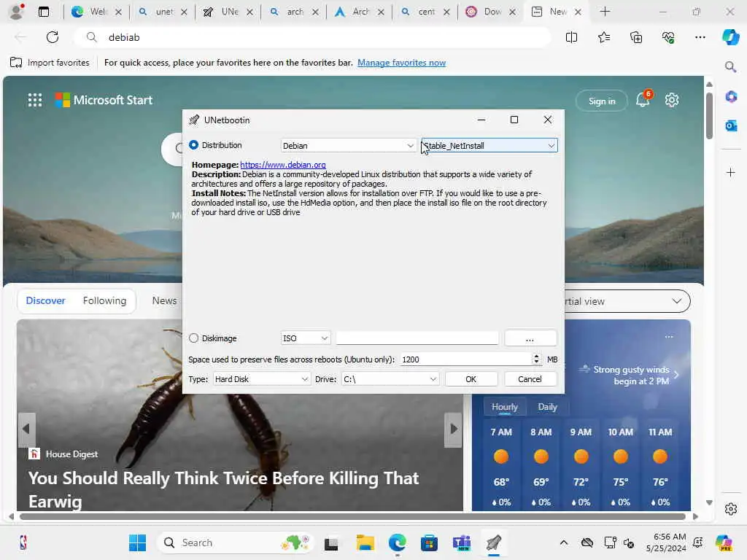
Task: Click OK in UNetbootin dialog
Action: pyautogui.click(x=471, y=379)
